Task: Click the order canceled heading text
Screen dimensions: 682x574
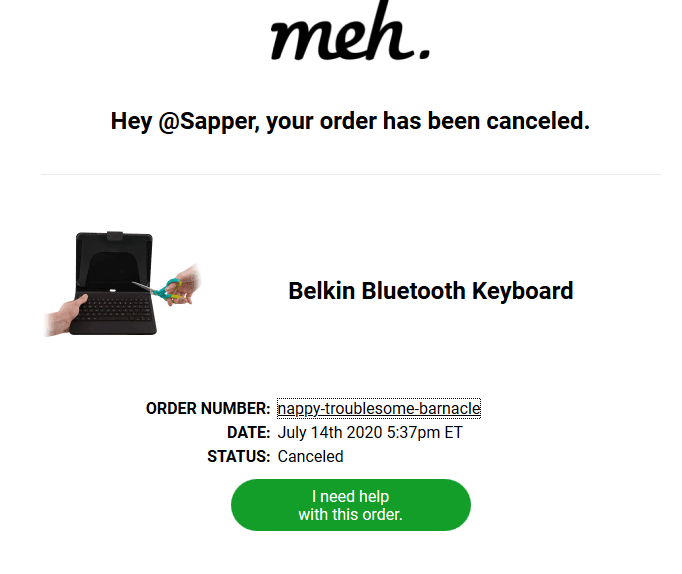Action: pyautogui.click(x=350, y=122)
